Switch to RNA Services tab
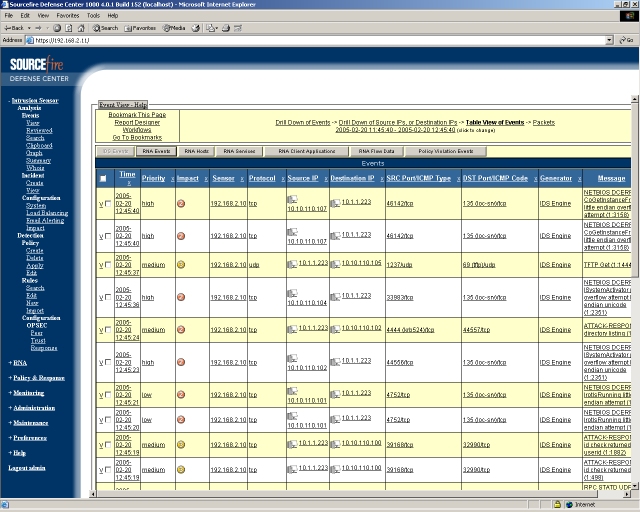640x512 pixels. 240,151
